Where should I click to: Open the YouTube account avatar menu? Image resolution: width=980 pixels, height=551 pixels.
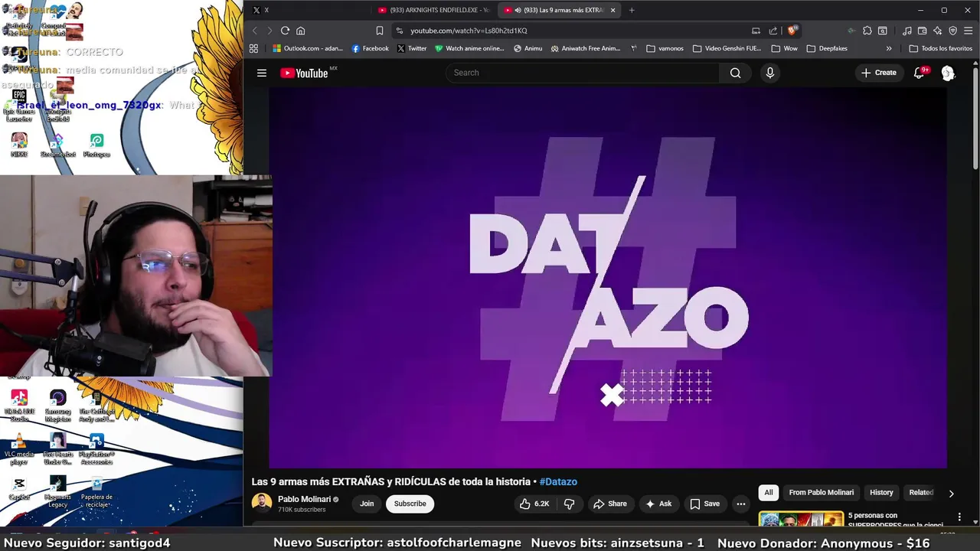[x=948, y=73]
